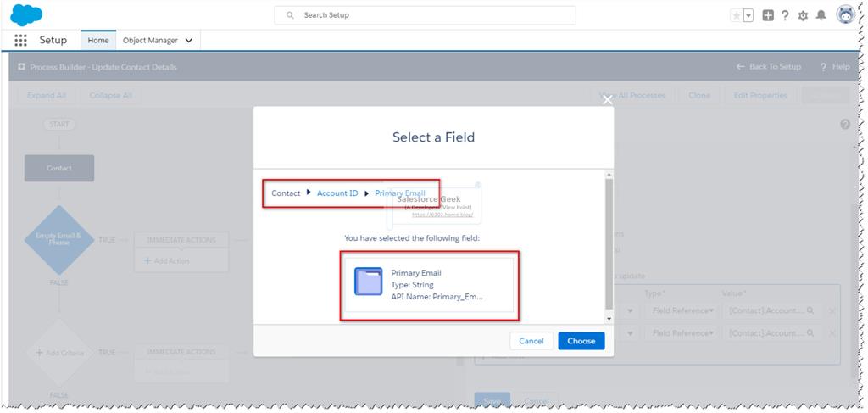This screenshot has width=868, height=413.
Task: Confirm field with Choose button
Action: pyautogui.click(x=581, y=341)
